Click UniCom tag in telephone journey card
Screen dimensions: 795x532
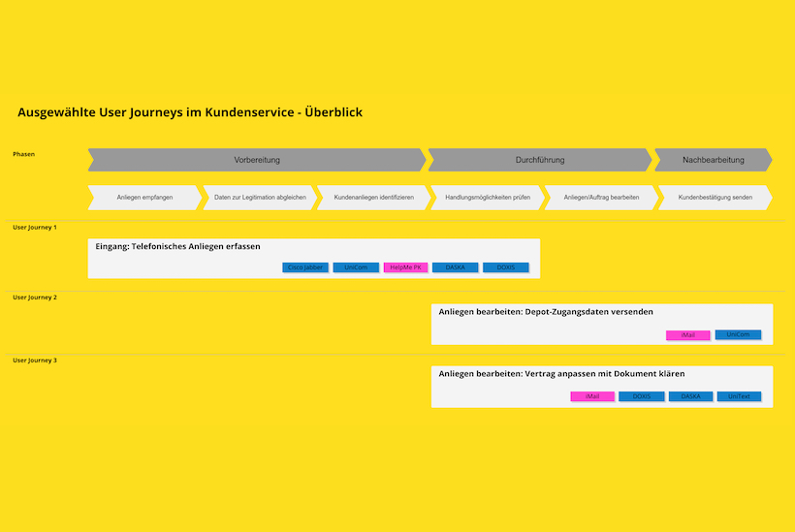(356, 267)
